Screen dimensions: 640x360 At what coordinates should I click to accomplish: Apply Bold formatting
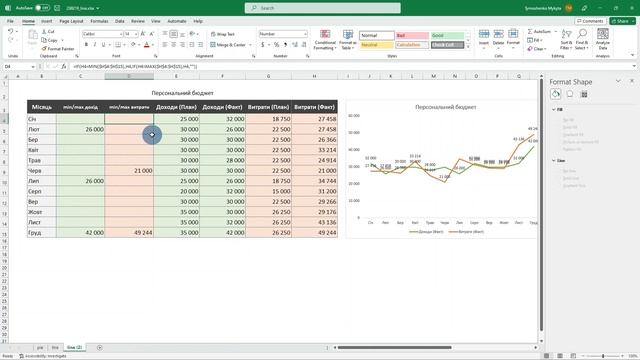[86, 44]
